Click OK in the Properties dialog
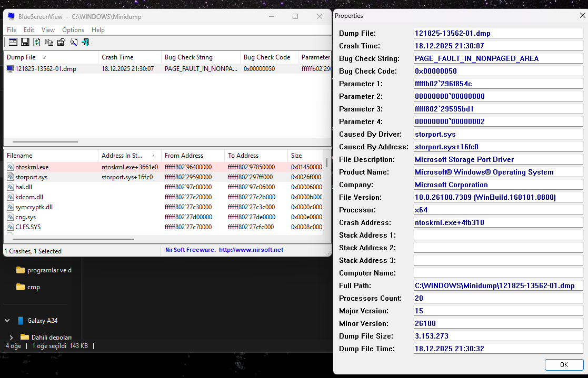Screen dimensions: 588x378 564,365
